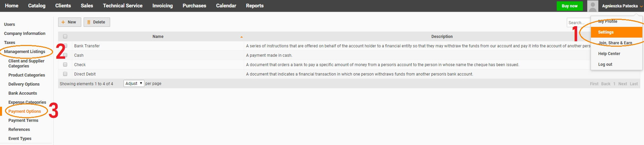The height and width of the screenshot is (145, 644).
Task: Choose Log out from user menu
Action: coord(605,64)
